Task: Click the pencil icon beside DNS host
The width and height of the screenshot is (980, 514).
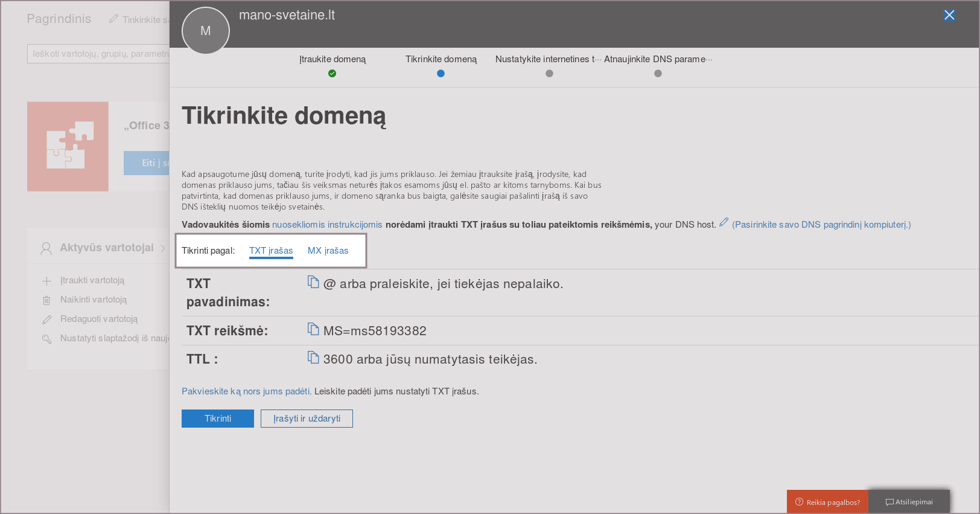Action: pos(724,222)
